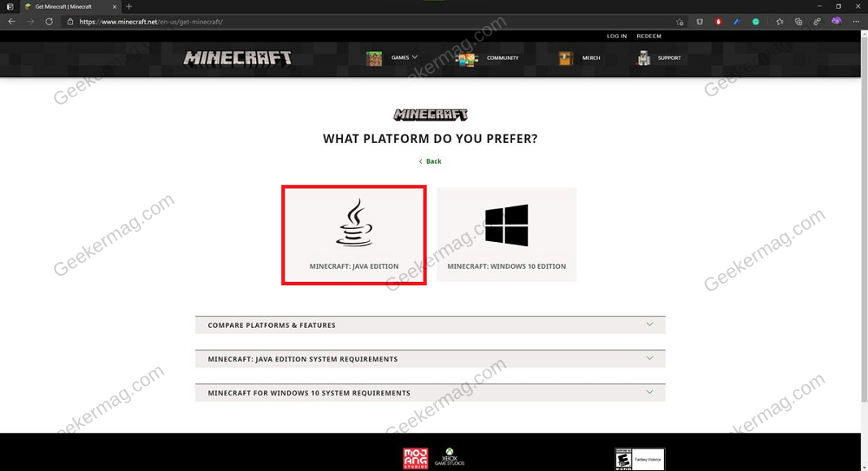This screenshot has width=868, height=471.
Task: Open the Community menu item
Action: (503, 57)
